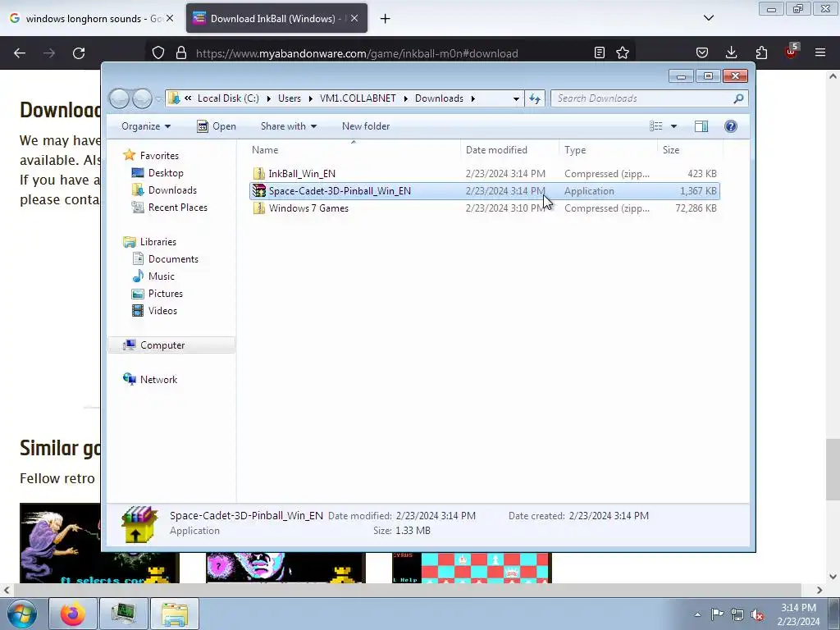Image resolution: width=840 pixels, height=630 pixels.
Task: Open the Firefox hamburger application menu
Action: pos(820,52)
